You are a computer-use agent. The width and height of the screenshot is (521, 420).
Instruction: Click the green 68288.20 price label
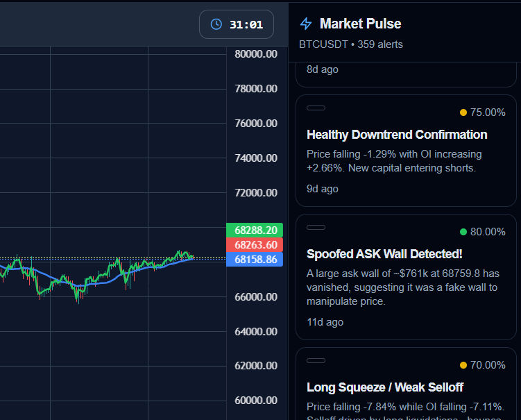[255, 230]
